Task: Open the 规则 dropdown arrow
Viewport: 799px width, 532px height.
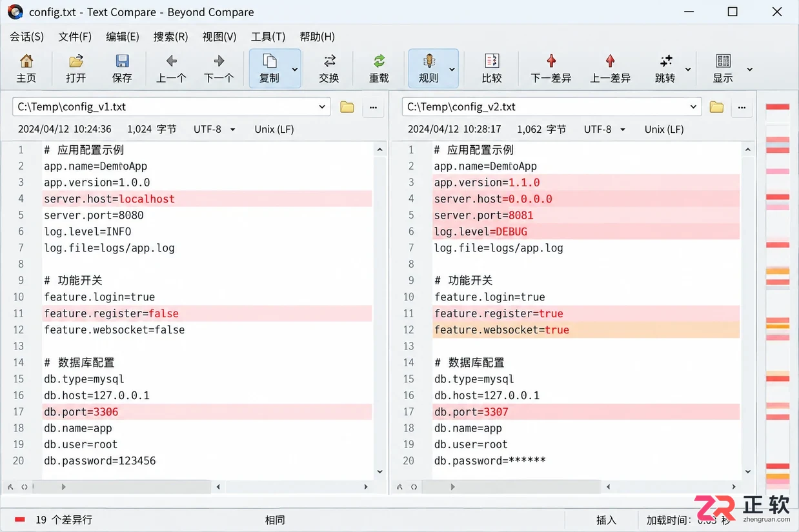Action: point(452,70)
